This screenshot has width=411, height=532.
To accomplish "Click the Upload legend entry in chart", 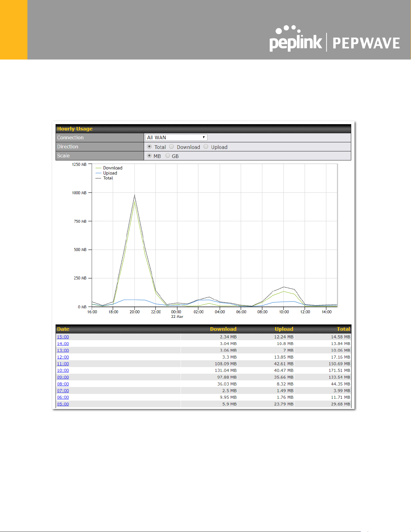I will click(106, 173).
